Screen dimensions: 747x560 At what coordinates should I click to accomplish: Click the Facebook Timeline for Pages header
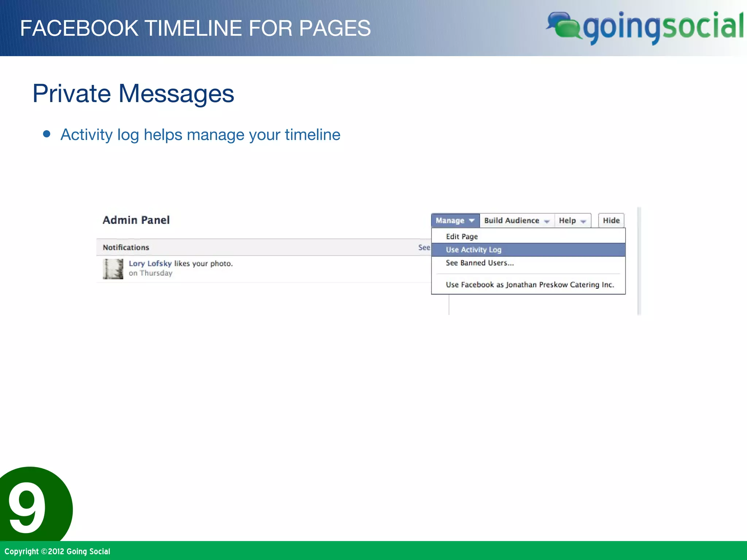(195, 28)
